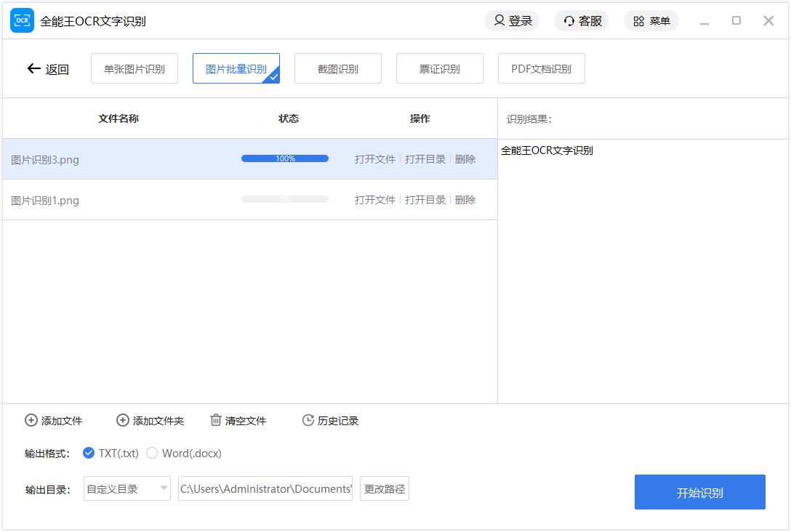The height and width of the screenshot is (532, 791).
Task: Click the start recognition button
Action: [699, 492]
